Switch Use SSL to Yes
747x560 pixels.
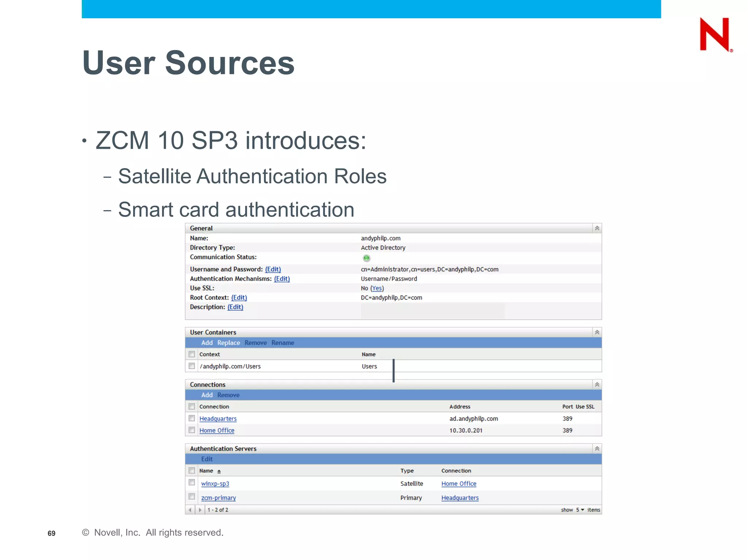377,288
